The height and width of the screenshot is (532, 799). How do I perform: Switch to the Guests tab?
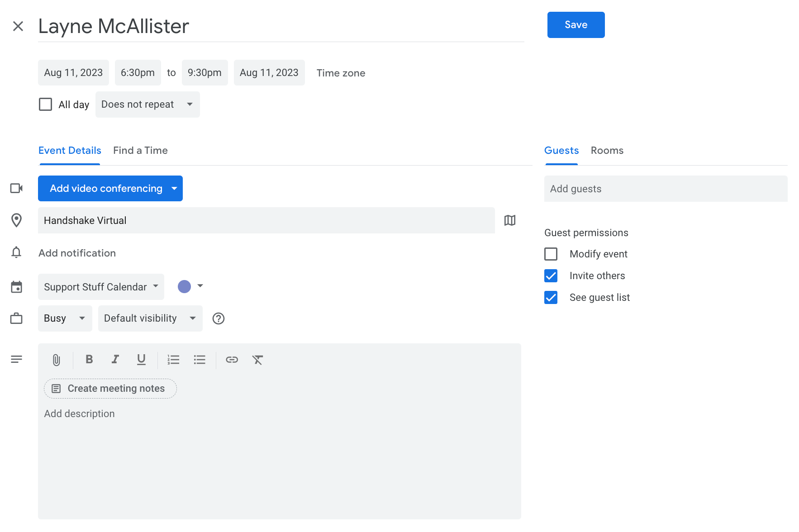[561, 151]
